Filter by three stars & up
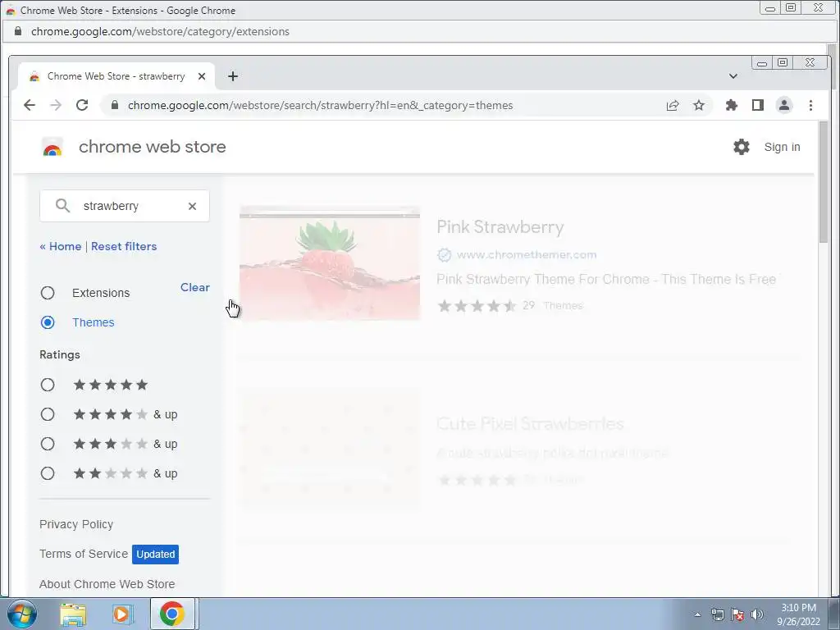840x630 pixels. click(48, 444)
